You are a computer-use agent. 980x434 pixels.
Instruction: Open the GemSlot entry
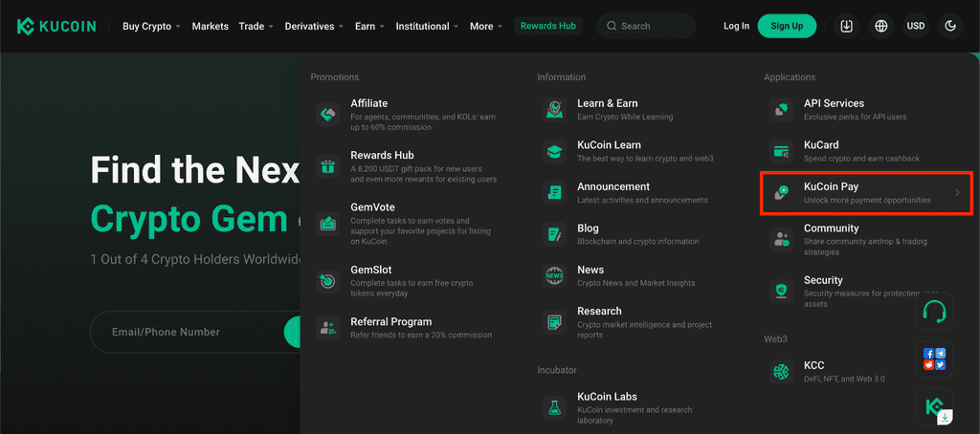tap(406, 282)
